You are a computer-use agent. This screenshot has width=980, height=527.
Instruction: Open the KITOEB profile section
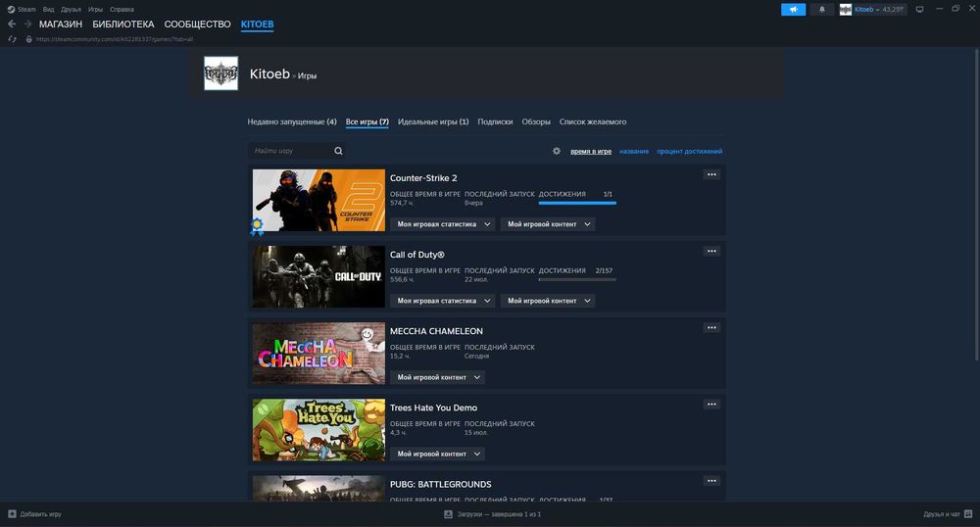coord(257,24)
